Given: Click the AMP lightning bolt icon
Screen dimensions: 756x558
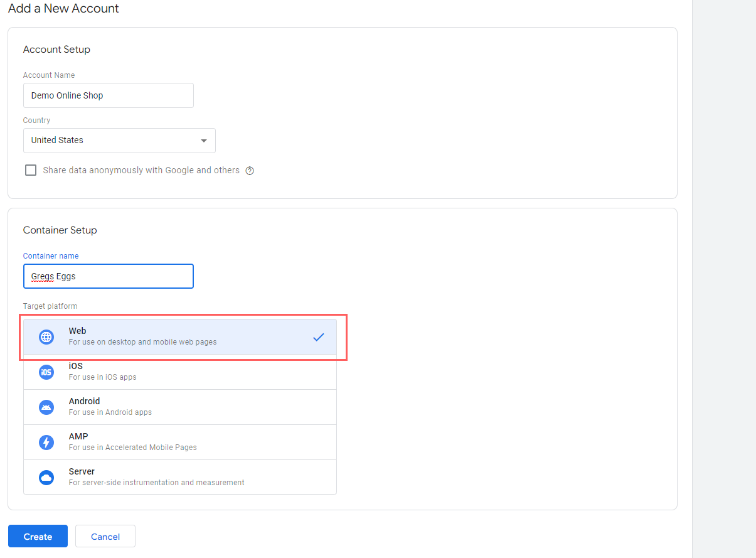Looking at the screenshot, I should coord(46,443).
